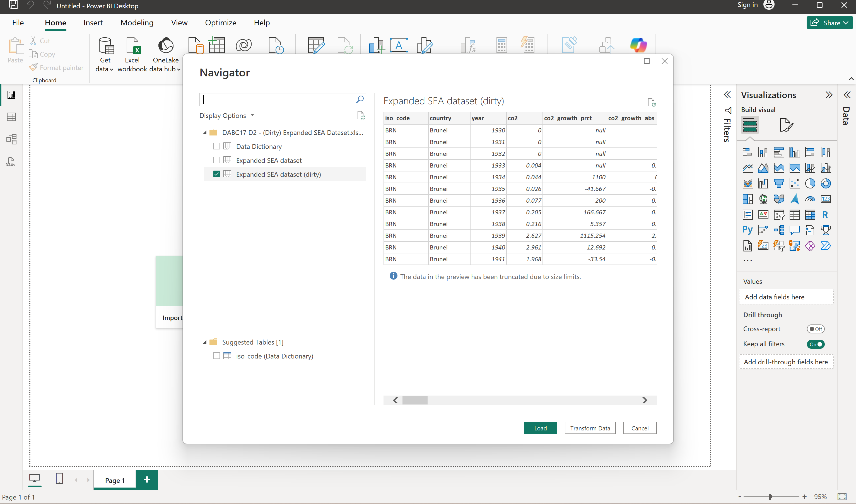Collapse the ribbon with the chevron

(851, 79)
